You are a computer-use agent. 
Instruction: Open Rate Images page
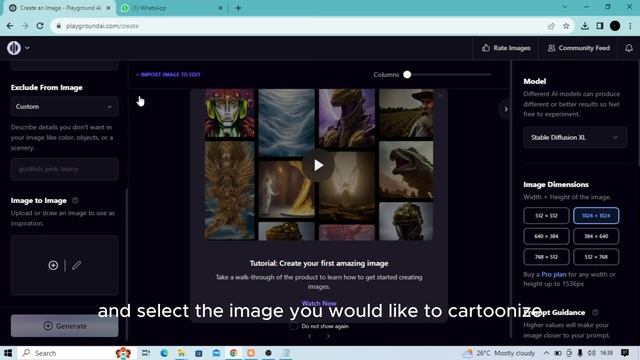[506, 48]
